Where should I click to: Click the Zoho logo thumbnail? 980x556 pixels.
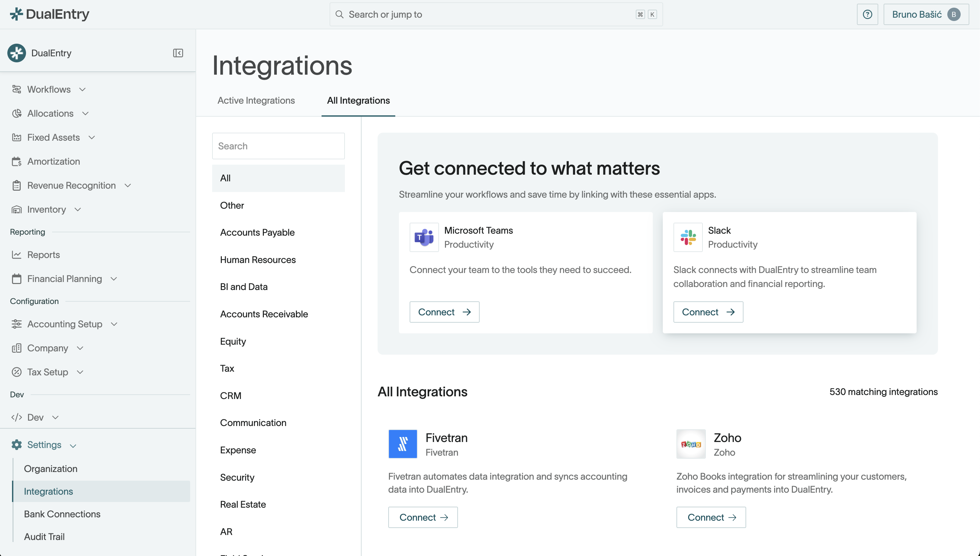tap(691, 444)
